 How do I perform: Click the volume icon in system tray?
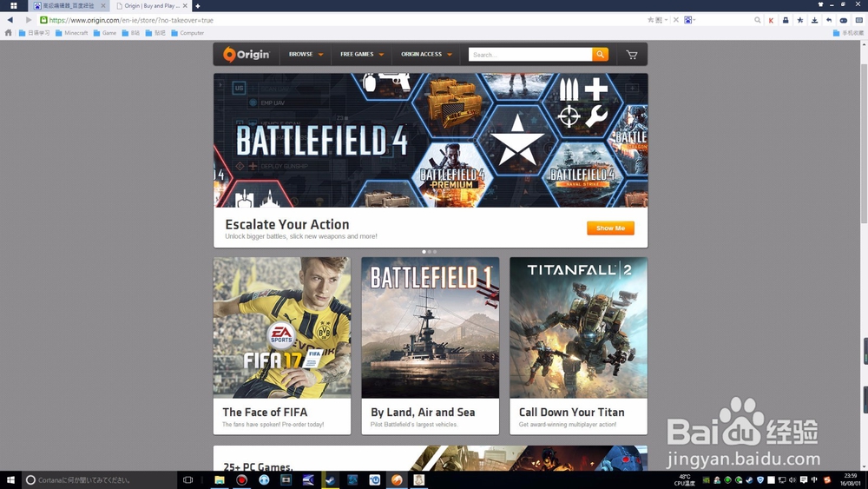[x=792, y=480]
